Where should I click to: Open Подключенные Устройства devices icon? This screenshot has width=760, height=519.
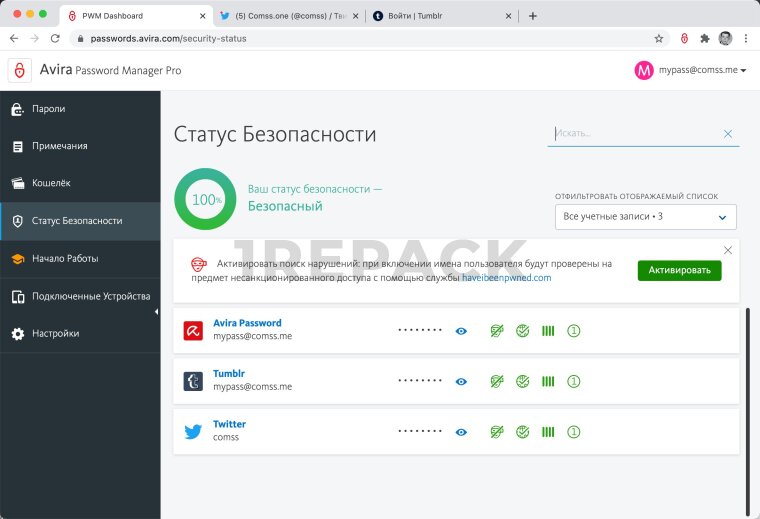pyautogui.click(x=18, y=297)
